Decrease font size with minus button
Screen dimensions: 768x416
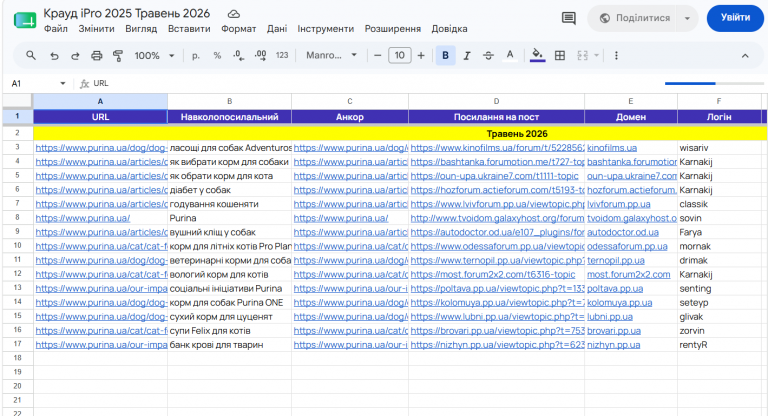point(377,56)
